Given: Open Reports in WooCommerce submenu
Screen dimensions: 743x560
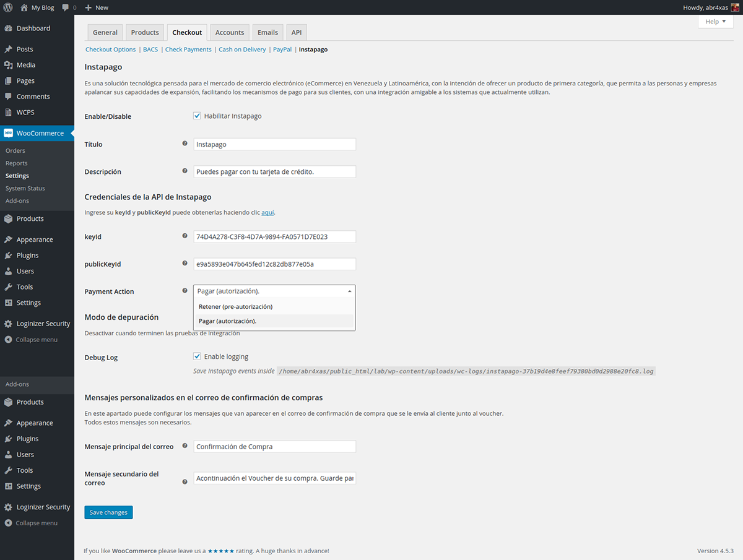Looking at the screenshot, I should [17, 163].
